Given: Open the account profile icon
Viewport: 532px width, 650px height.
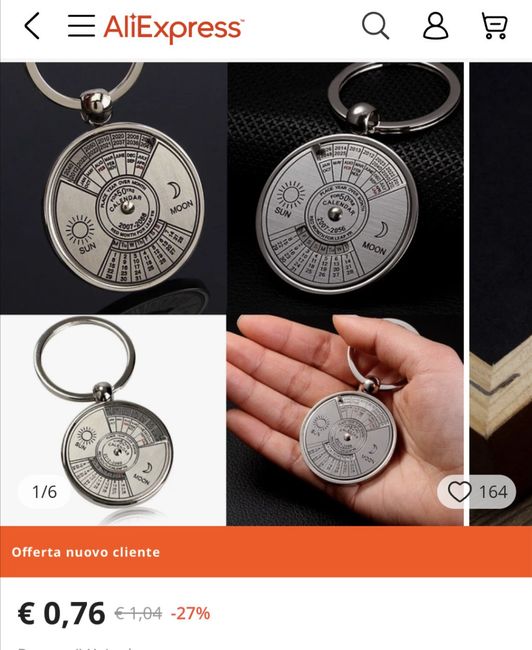Looking at the screenshot, I should point(435,26).
